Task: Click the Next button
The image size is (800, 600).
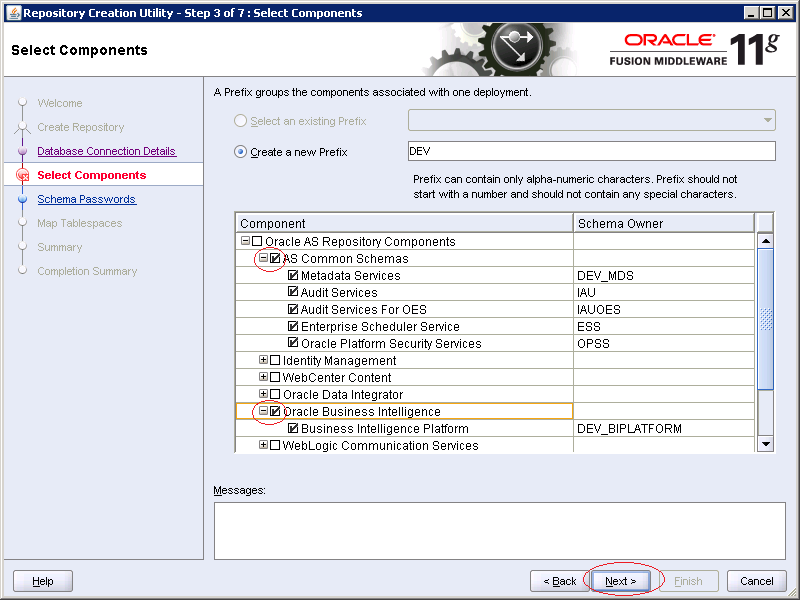Action: pyautogui.click(x=620, y=581)
